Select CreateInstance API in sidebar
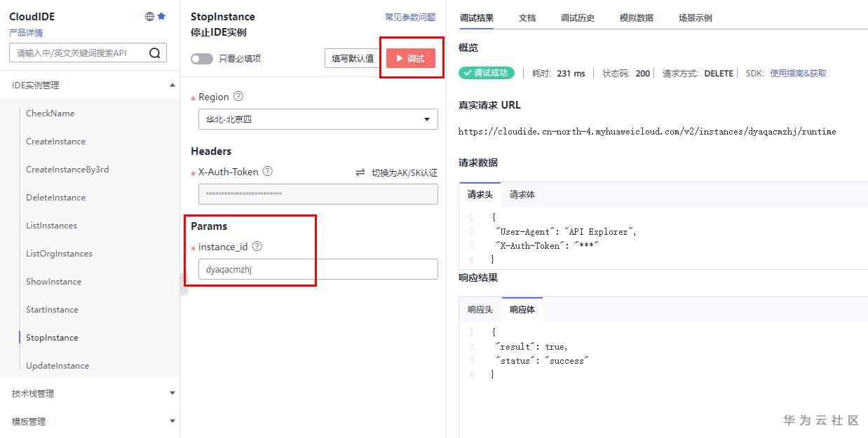 [x=55, y=141]
